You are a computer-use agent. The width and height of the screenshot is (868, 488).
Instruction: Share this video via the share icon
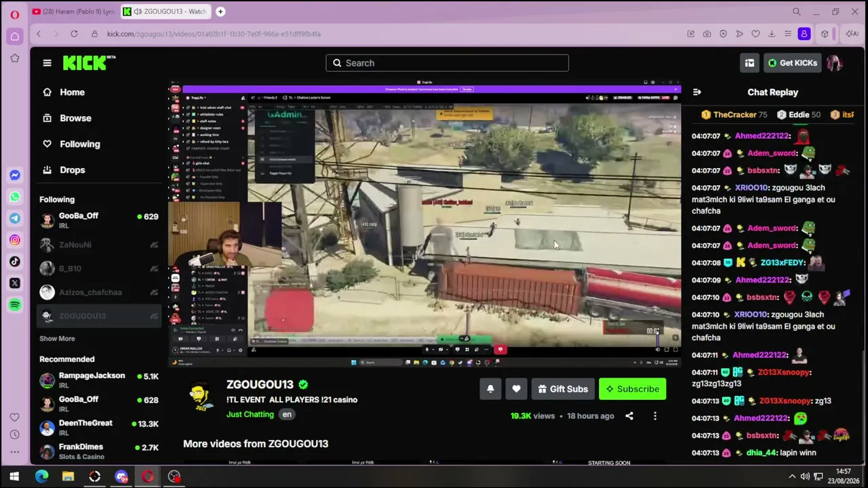[629, 416]
